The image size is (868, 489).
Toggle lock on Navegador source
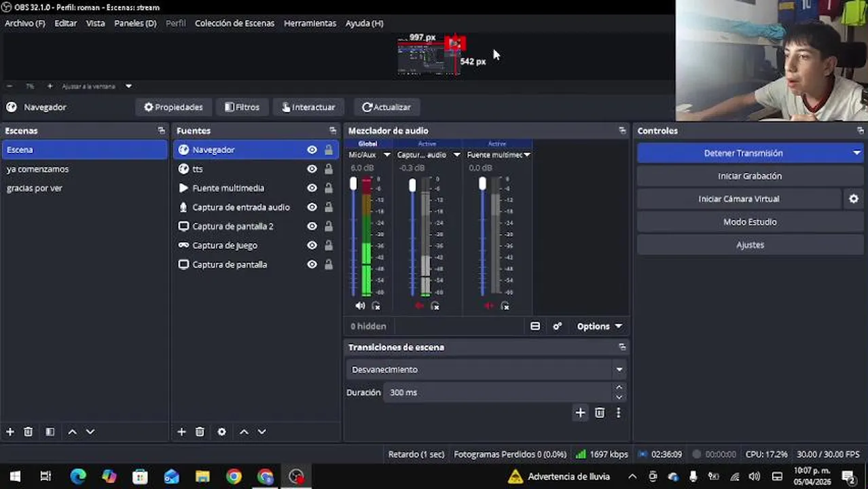tap(329, 150)
